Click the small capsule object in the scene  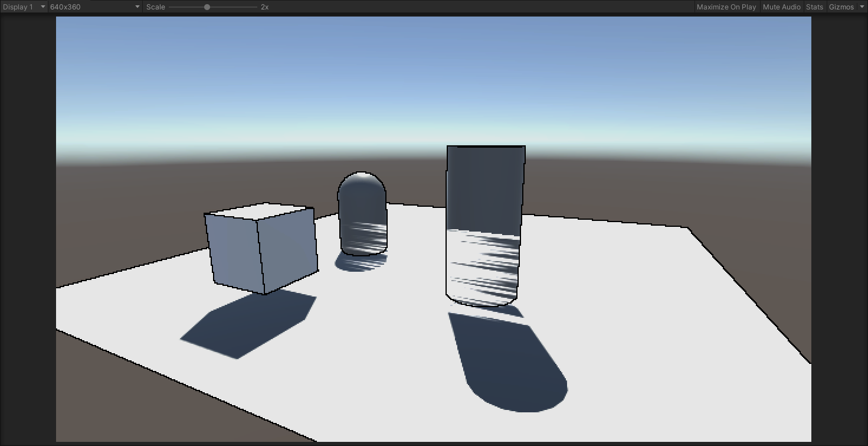362,214
